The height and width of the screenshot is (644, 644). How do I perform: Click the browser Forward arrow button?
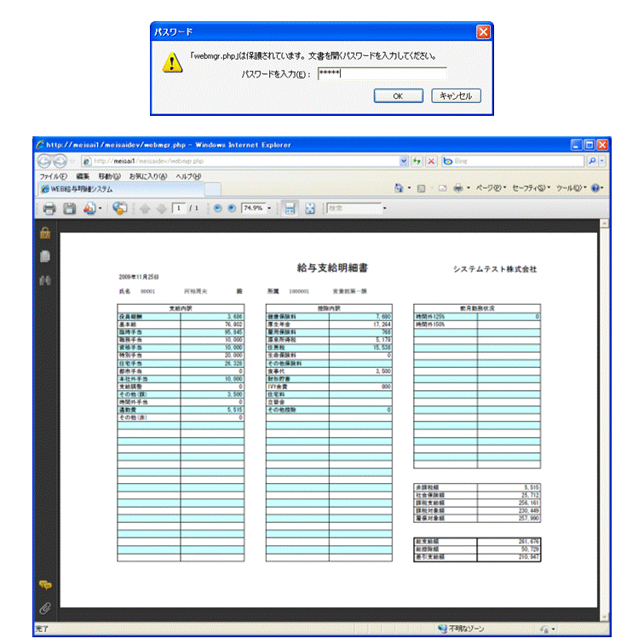pyautogui.click(x=60, y=161)
